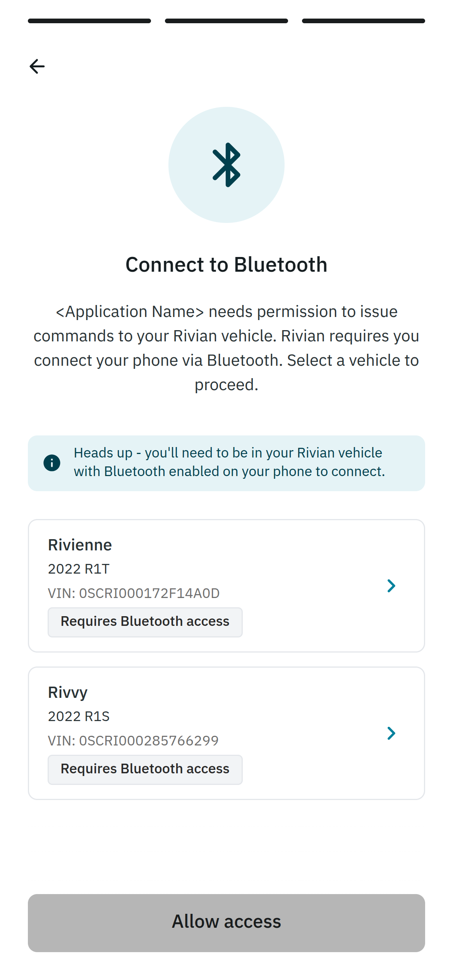This screenshot has height=980, width=453.
Task: Tap the Allow access button
Action: (x=226, y=923)
